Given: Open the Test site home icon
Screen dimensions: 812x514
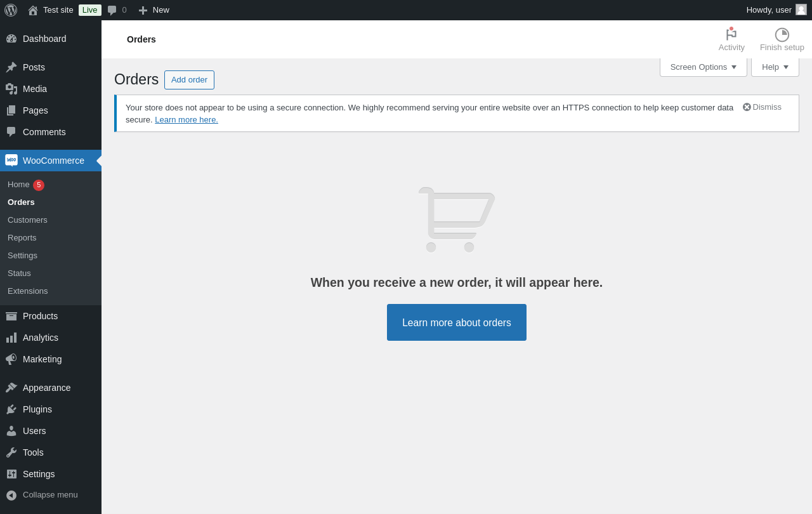Looking at the screenshot, I should point(33,10).
